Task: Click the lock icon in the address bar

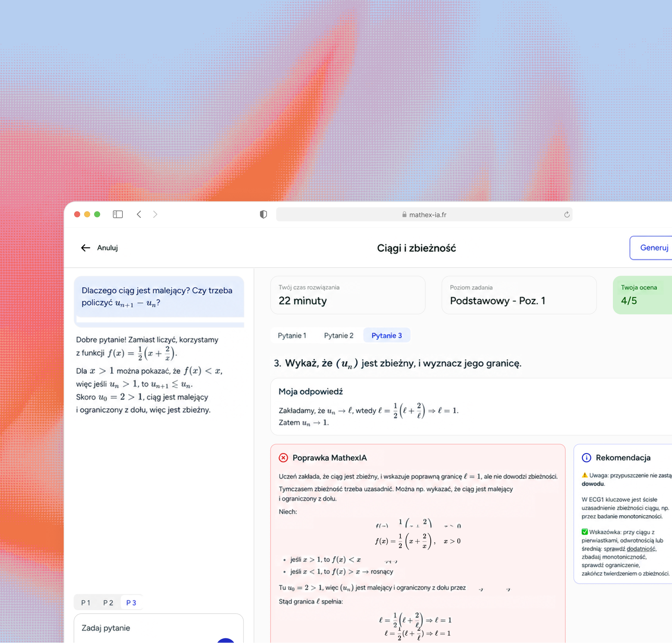Action: (x=404, y=214)
